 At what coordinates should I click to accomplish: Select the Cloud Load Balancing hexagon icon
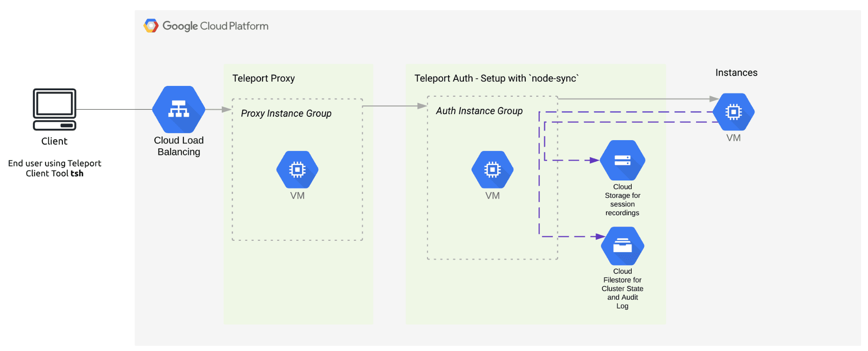[x=178, y=109]
